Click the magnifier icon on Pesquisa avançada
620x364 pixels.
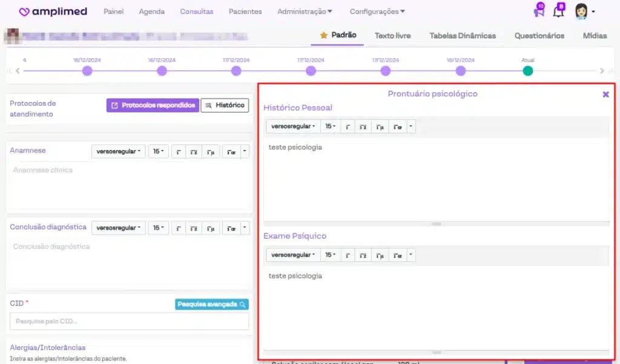242,304
